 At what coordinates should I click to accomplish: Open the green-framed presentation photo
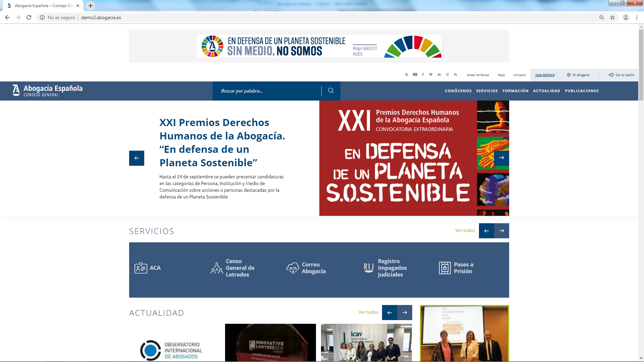click(x=465, y=333)
